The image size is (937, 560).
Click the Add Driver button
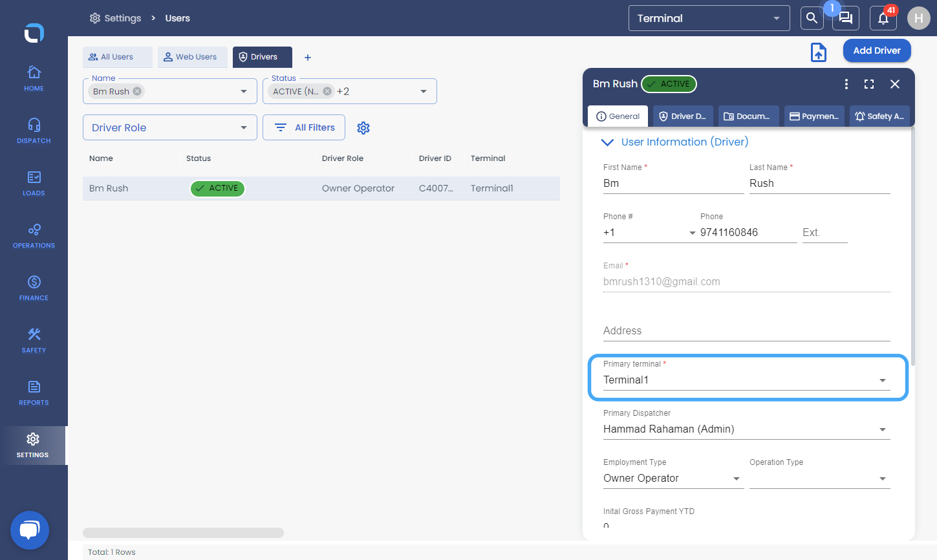(x=877, y=50)
